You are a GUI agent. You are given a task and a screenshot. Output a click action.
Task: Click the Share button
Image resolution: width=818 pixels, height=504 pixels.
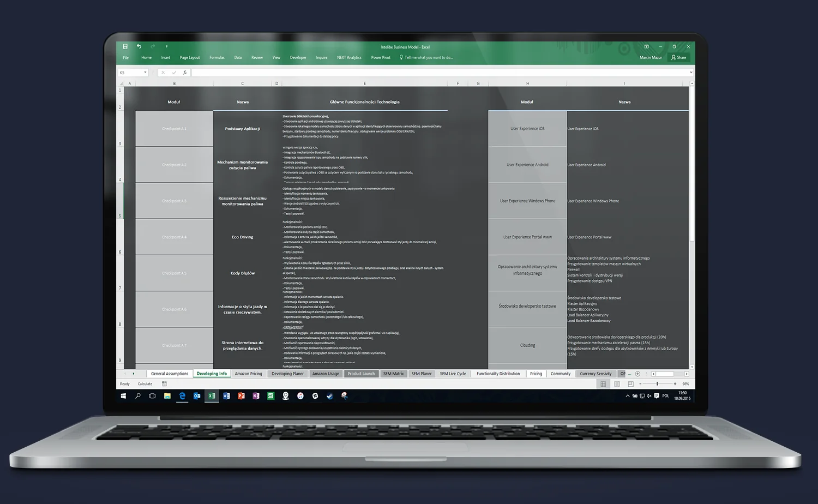[x=679, y=57]
